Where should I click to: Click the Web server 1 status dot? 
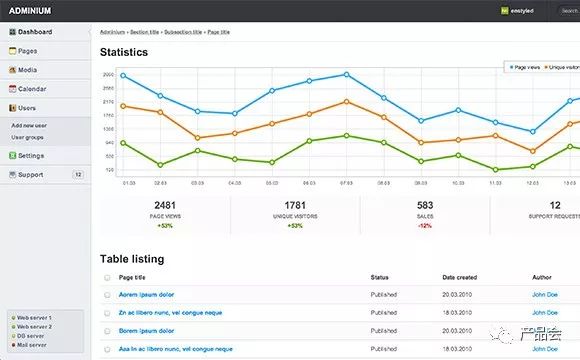[13, 318]
